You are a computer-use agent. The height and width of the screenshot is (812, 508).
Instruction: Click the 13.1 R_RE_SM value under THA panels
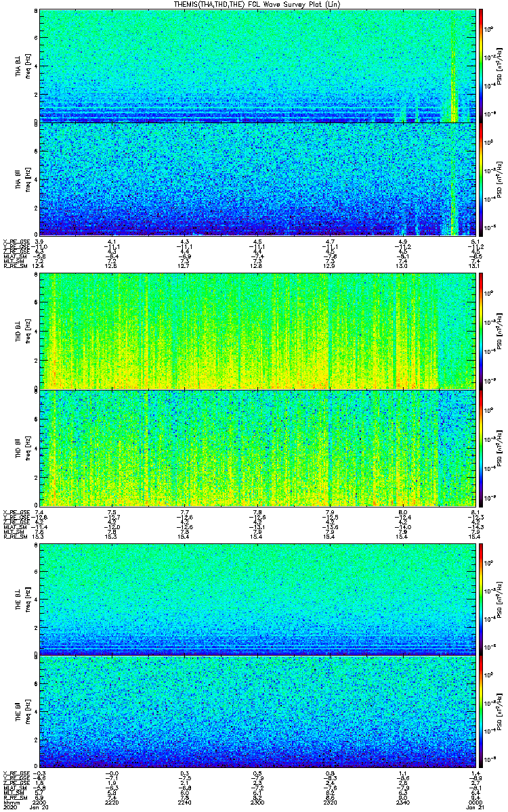[x=475, y=265]
